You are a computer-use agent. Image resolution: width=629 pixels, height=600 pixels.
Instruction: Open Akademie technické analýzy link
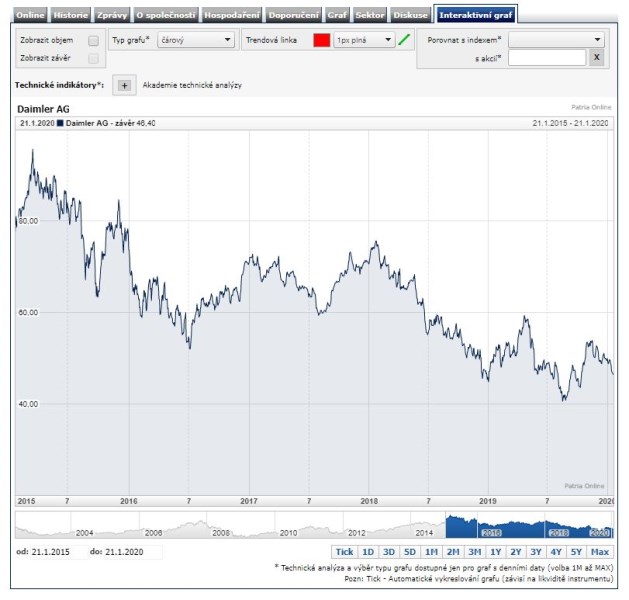[192, 86]
